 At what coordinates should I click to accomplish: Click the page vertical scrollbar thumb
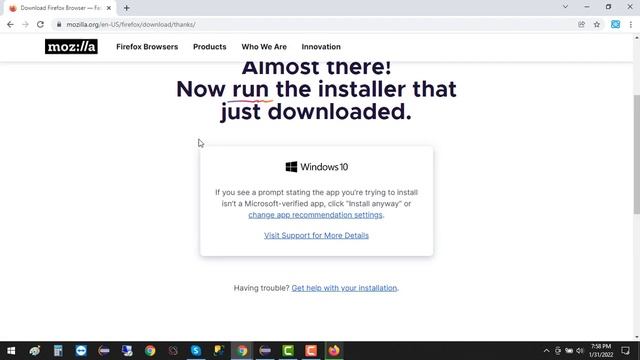pyautogui.click(x=636, y=154)
